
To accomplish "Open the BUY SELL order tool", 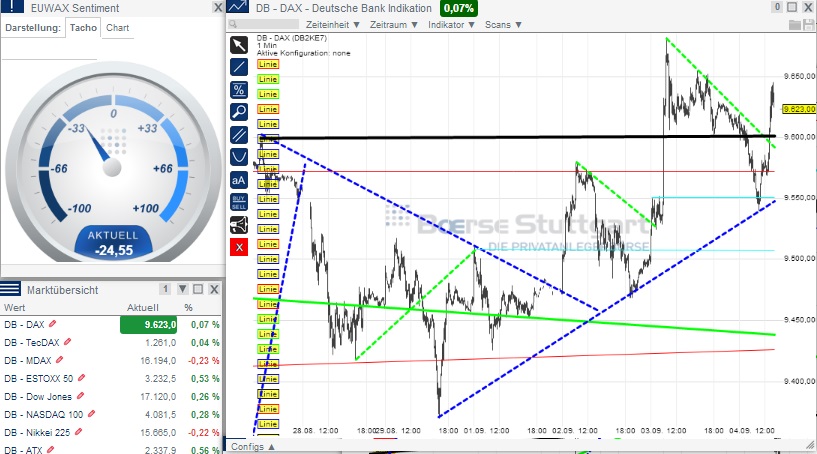I will pos(239,202).
